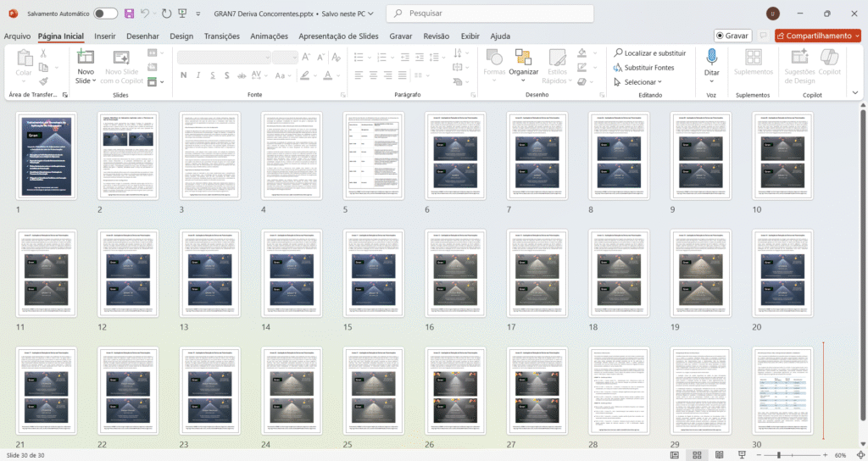Click the Ditar microphone icon

(x=711, y=62)
